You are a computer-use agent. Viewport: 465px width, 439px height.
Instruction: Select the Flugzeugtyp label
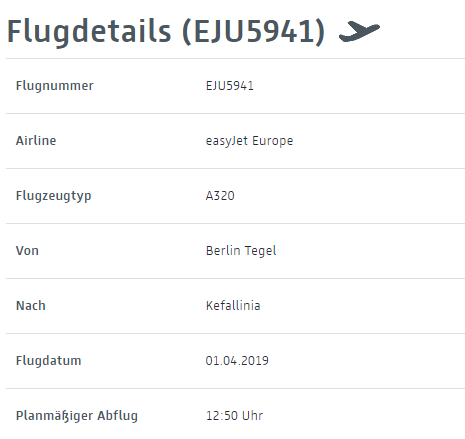[x=53, y=196]
